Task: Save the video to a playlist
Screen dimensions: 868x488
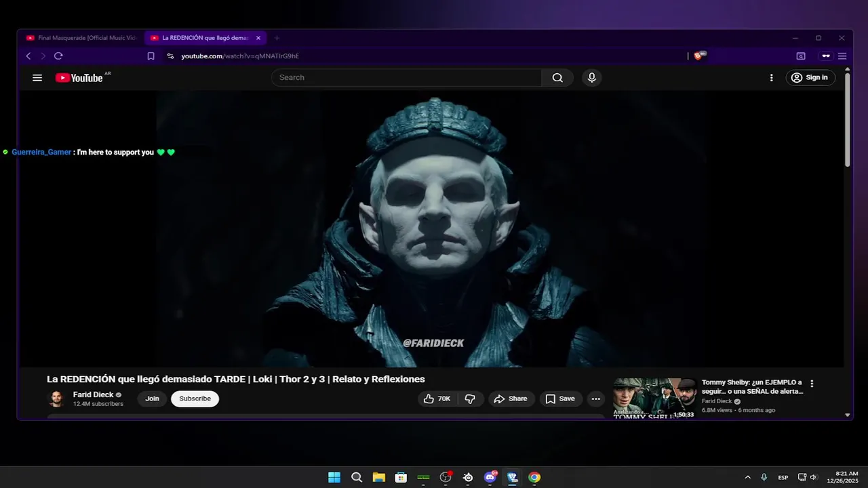Action: 561,399
